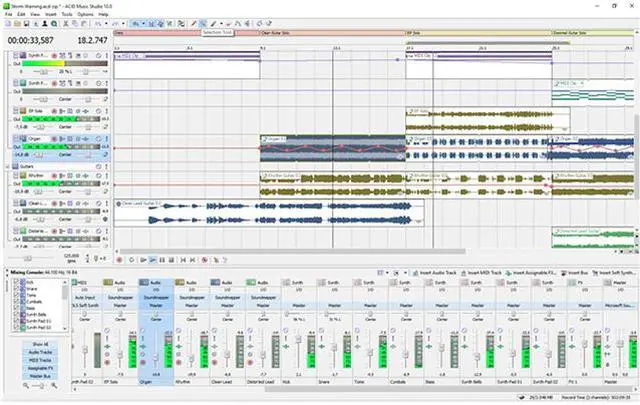This screenshot has width=640, height=405.
Task: Open the Insert menu
Action: (51, 14)
